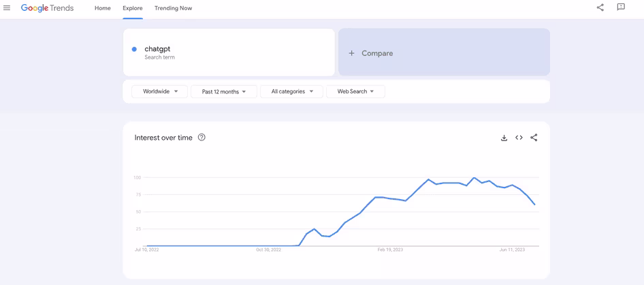Open the send feedback icon
Screen dimensions: 644x285
621,7
